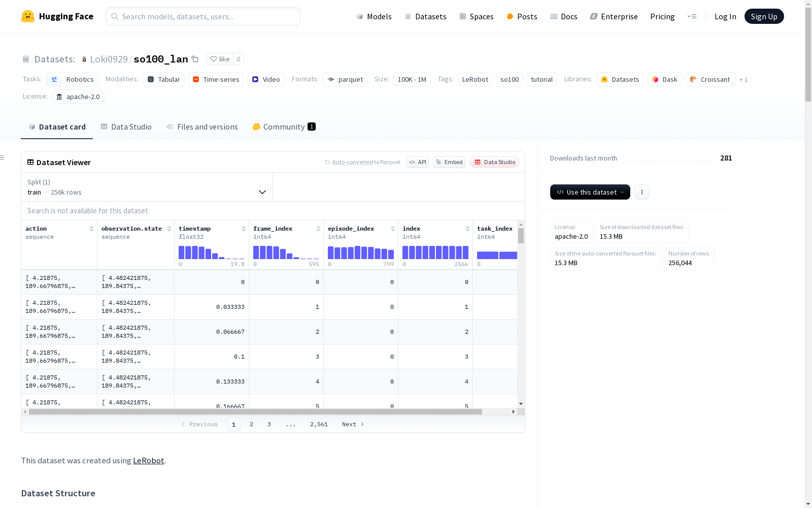
Task: Select the LeRobot tag
Action: (475, 79)
